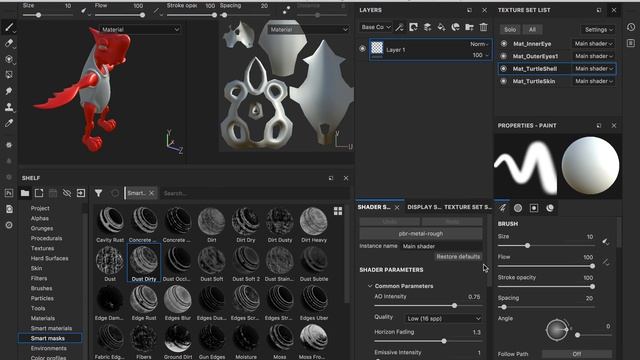Add a folder in Layers panel
Screen dimensions: 640x360
pyautogui.click(x=469, y=27)
